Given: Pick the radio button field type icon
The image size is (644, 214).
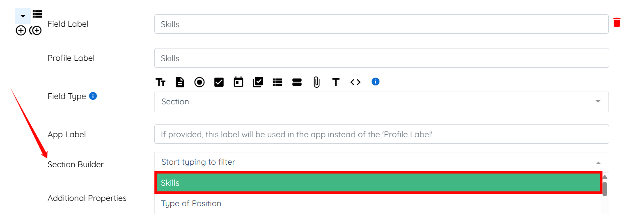Looking at the screenshot, I should coord(199,82).
